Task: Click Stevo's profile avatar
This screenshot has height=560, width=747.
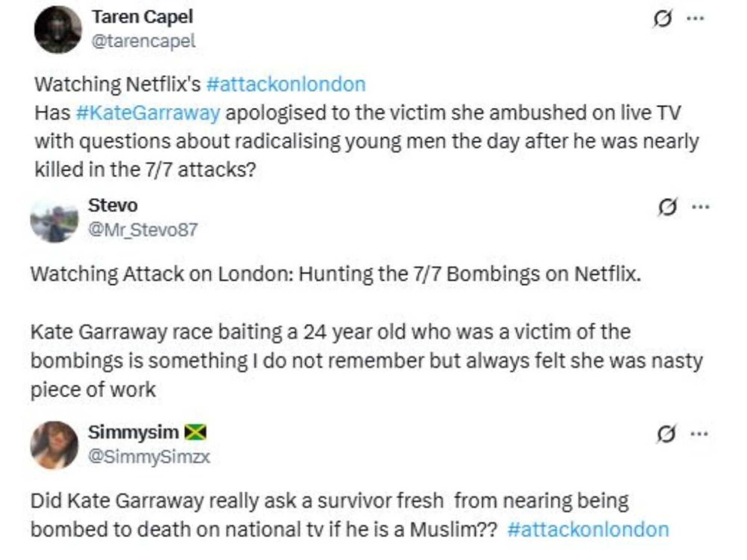Action: point(55,220)
